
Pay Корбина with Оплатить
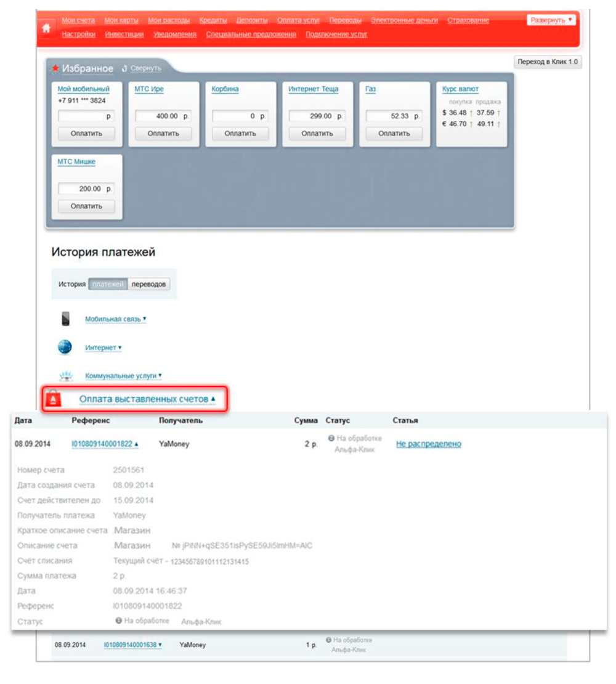[x=240, y=134]
